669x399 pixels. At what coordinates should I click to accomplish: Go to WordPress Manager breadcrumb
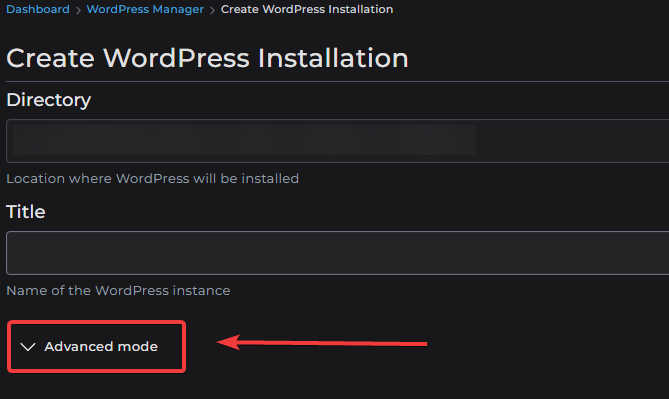145,9
